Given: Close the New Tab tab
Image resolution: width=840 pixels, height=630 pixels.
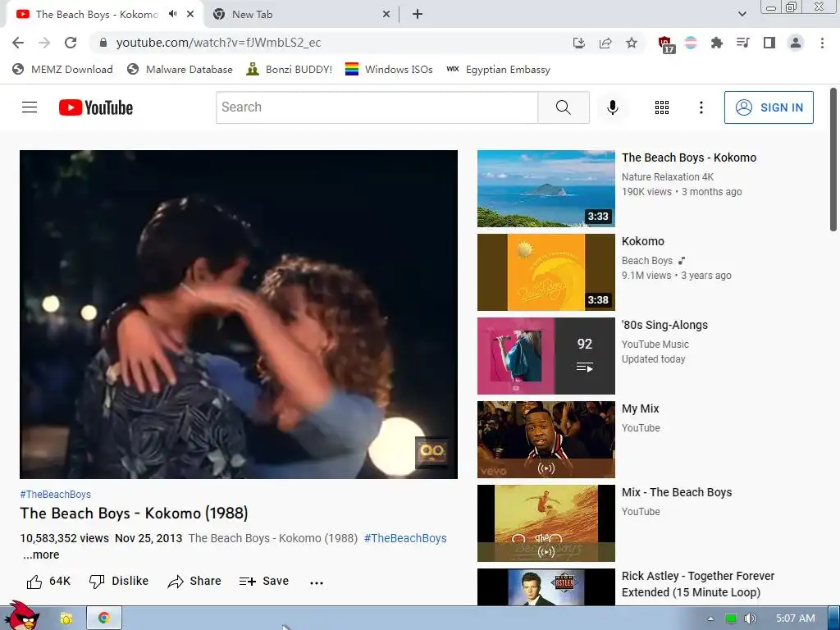Looking at the screenshot, I should (386, 15).
